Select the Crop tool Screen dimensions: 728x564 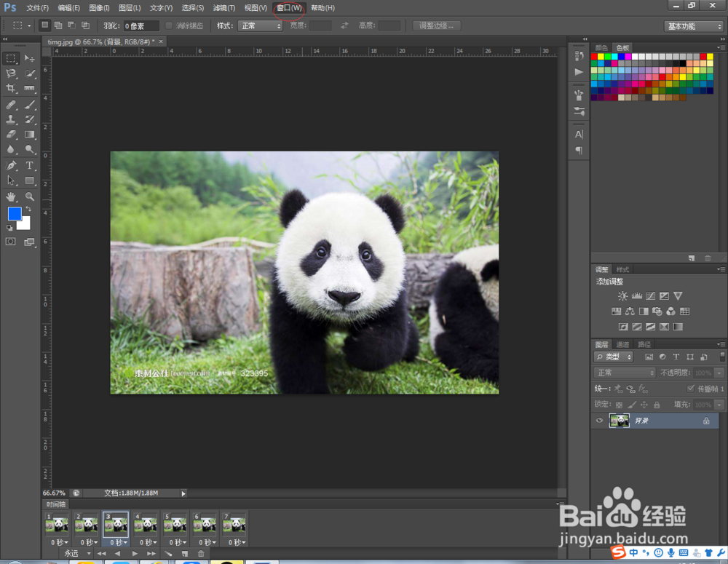[x=11, y=88]
